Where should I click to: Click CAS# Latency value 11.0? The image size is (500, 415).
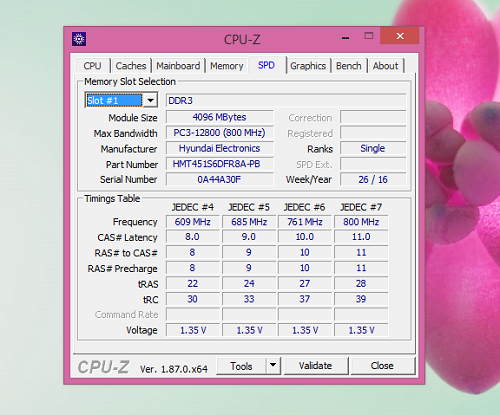[x=361, y=237]
